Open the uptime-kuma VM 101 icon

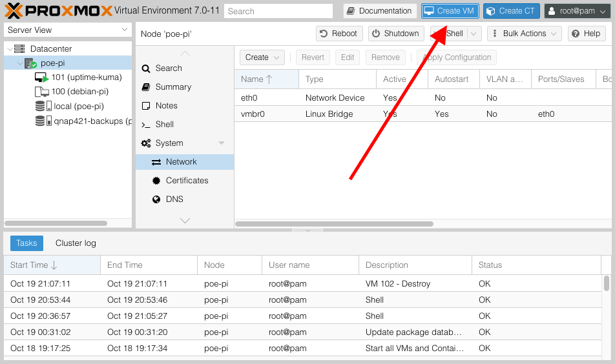click(x=41, y=77)
